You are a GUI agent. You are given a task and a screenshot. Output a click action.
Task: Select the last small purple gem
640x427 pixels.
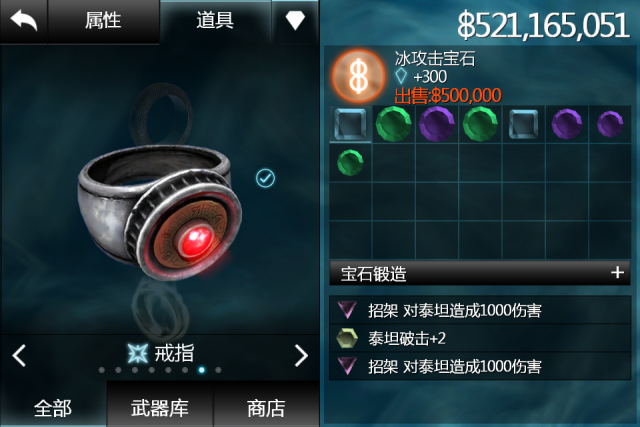click(x=610, y=124)
